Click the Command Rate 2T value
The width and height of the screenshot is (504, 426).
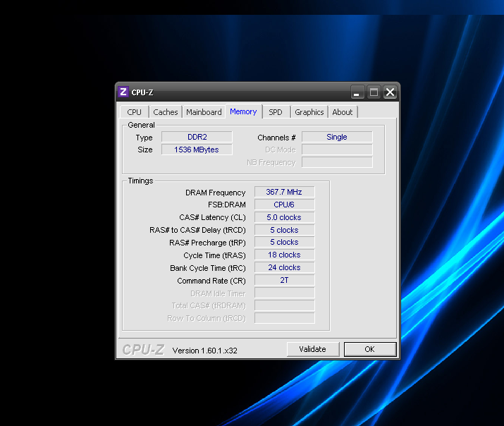(284, 280)
